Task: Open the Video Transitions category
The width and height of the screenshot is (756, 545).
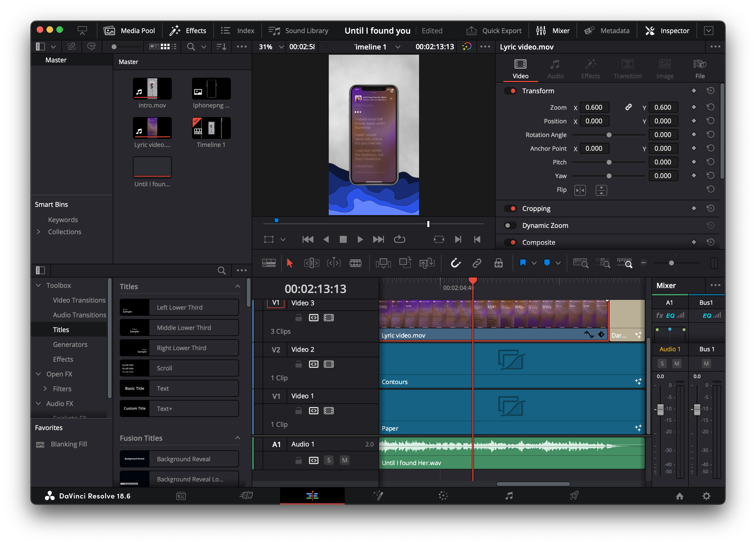Action: [79, 300]
